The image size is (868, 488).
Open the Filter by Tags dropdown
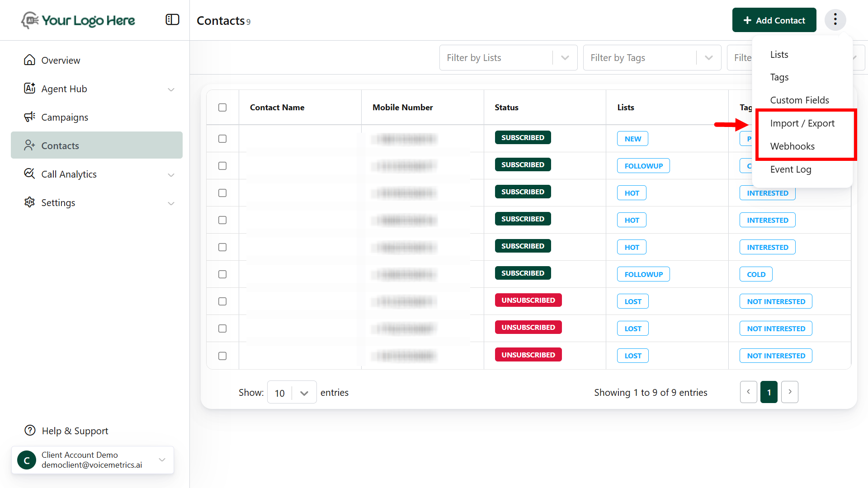pyautogui.click(x=651, y=58)
